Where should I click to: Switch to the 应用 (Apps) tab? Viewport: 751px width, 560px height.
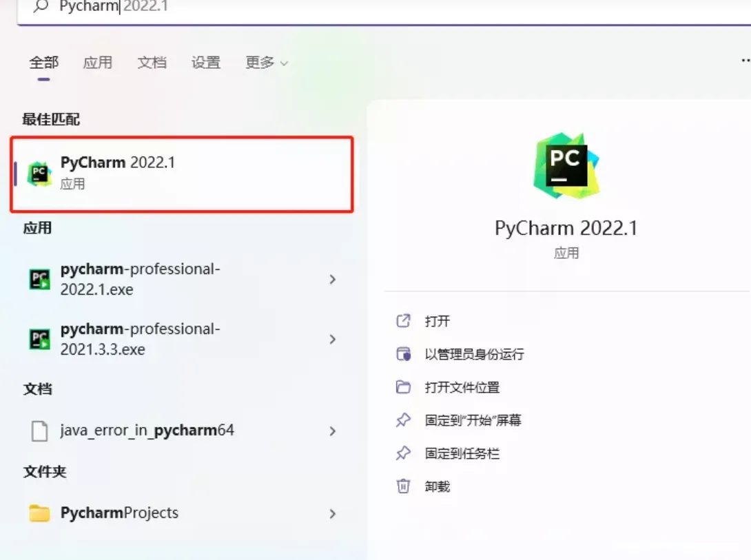(x=98, y=62)
